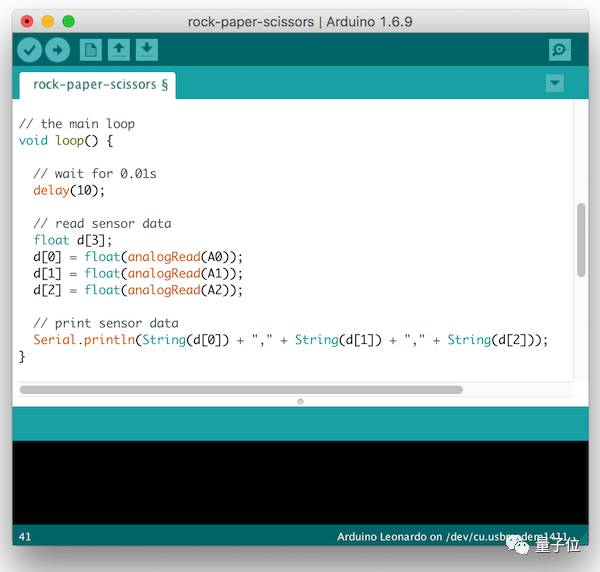Click the yellow minimize window button
This screenshot has width=600, height=572.
48,21
